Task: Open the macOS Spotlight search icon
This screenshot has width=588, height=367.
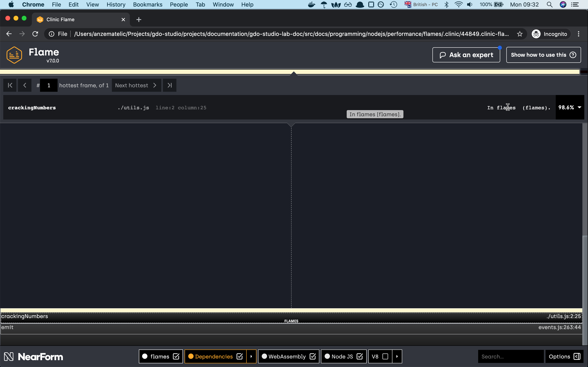Action: tap(549, 5)
